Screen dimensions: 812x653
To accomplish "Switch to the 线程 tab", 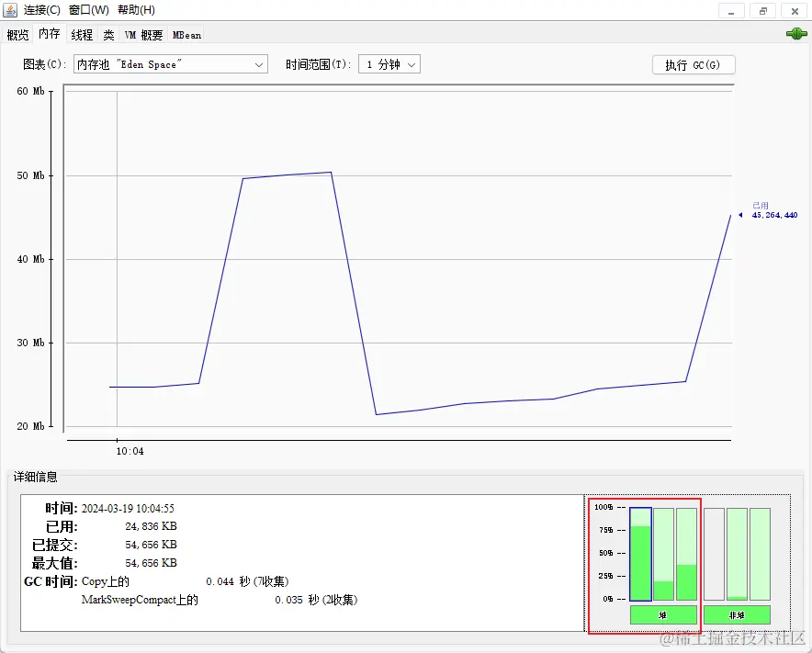I will pos(82,35).
